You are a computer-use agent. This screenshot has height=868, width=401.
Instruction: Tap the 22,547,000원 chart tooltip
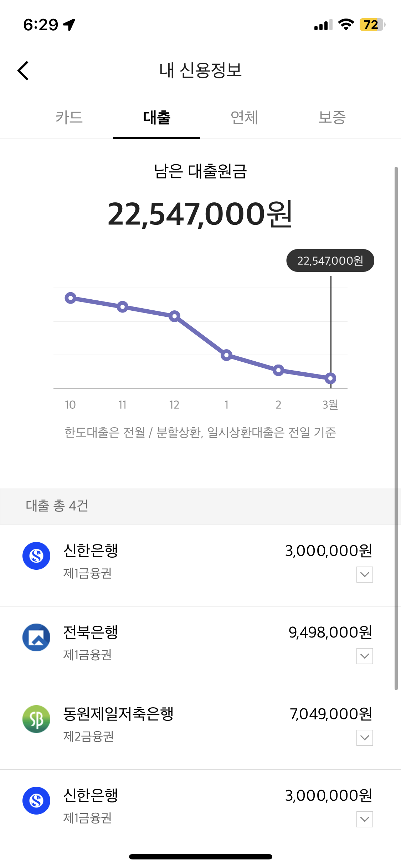tap(330, 260)
